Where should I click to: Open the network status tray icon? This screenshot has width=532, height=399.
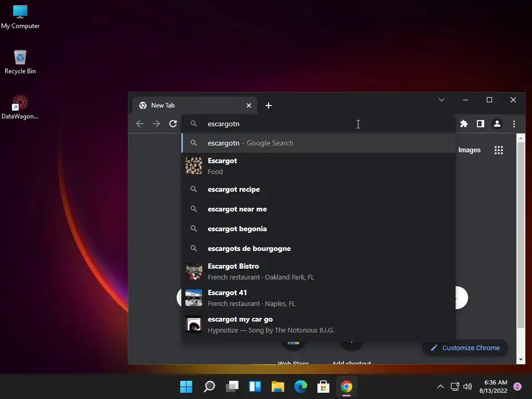click(455, 387)
